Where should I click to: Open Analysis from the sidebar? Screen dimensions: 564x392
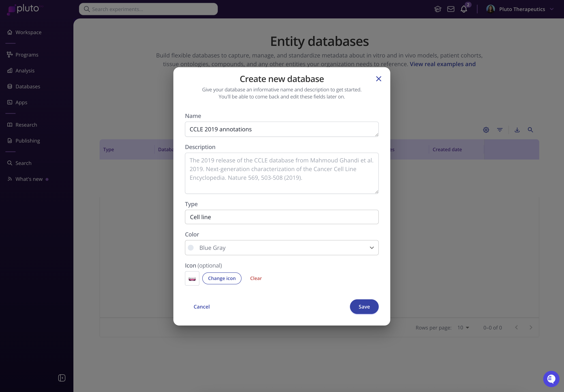[x=25, y=71]
